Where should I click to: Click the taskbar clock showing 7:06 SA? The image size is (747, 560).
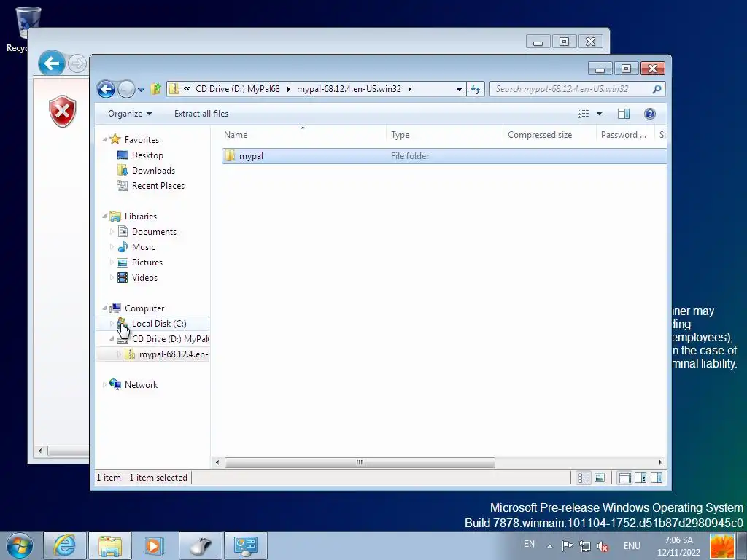point(679,546)
